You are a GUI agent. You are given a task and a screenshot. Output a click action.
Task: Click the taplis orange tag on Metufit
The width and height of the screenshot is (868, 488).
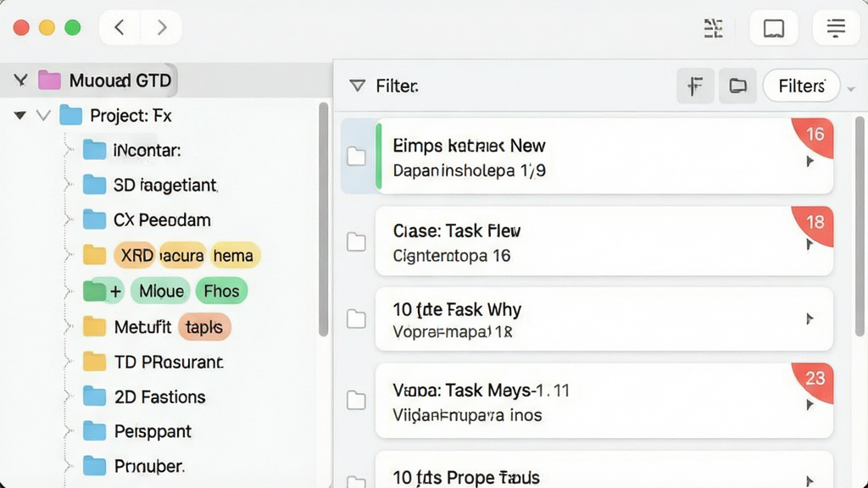(x=203, y=327)
